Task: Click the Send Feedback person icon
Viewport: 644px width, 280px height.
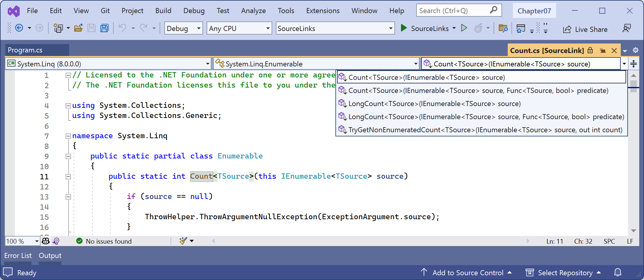Action: pos(627,28)
